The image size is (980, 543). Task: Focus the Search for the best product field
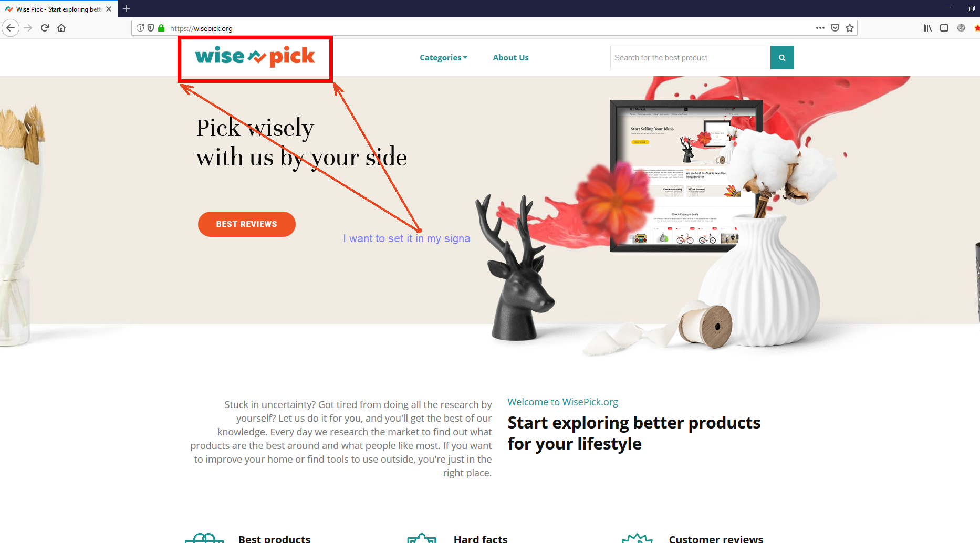pos(690,58)
